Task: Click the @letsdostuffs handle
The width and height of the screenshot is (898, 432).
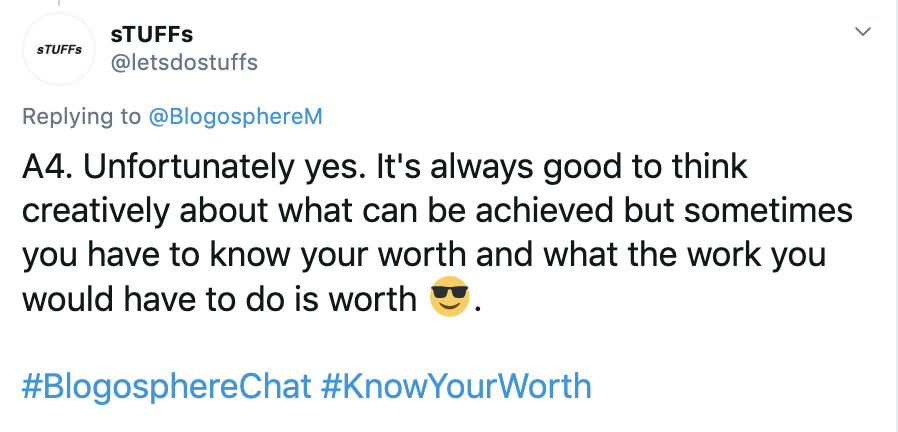Action: [x=183, y=63]
